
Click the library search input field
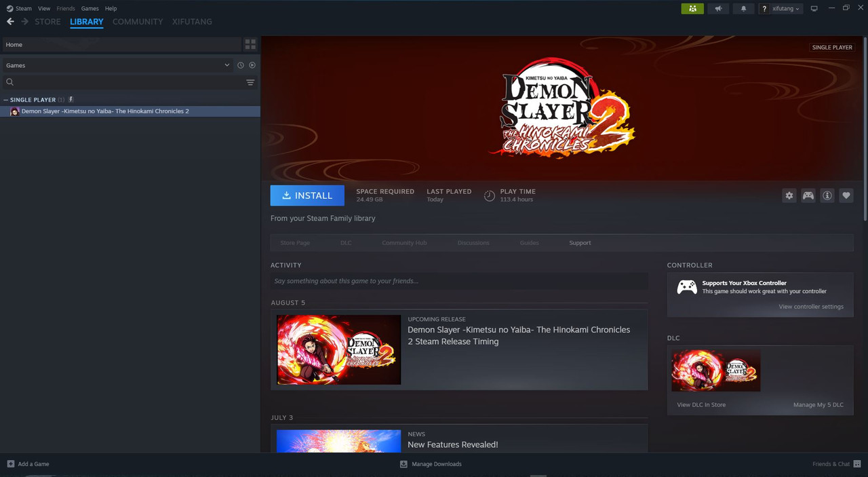[129, 82]
